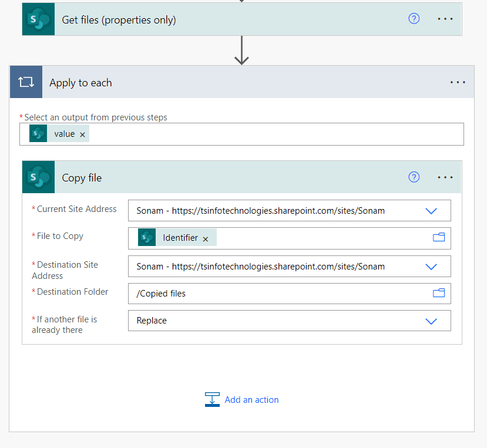The image size is (487, 448).
Task: Click the SharePoint icon on Get files action
Action: (38, 18)
